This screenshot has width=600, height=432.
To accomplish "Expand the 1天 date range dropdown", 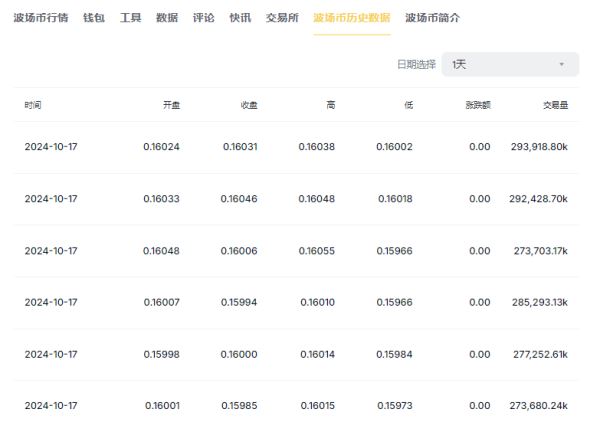I will click(x=510, y=65).
